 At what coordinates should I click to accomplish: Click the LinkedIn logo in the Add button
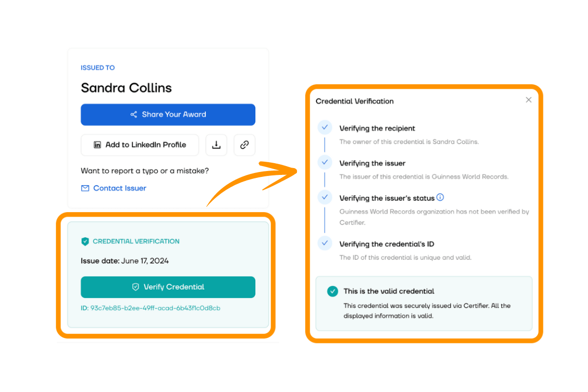[x=98, y=145]
